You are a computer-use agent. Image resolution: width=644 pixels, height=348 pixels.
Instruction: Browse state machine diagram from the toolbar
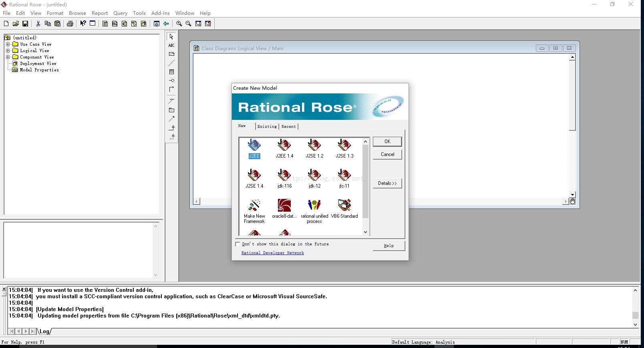coord(134,24)
